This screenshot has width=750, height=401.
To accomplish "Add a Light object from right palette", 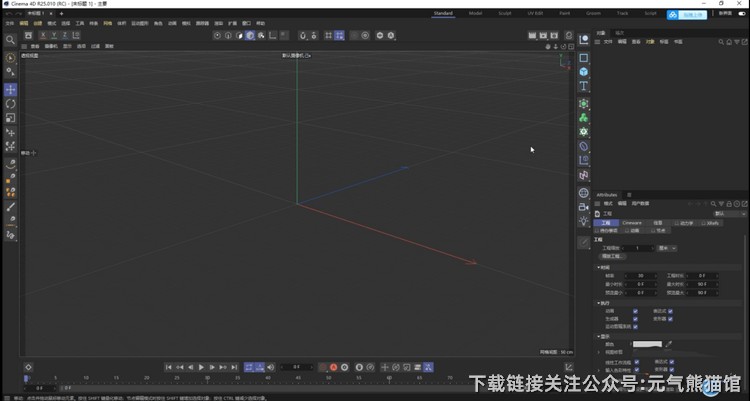I will [x=584, y=220].
